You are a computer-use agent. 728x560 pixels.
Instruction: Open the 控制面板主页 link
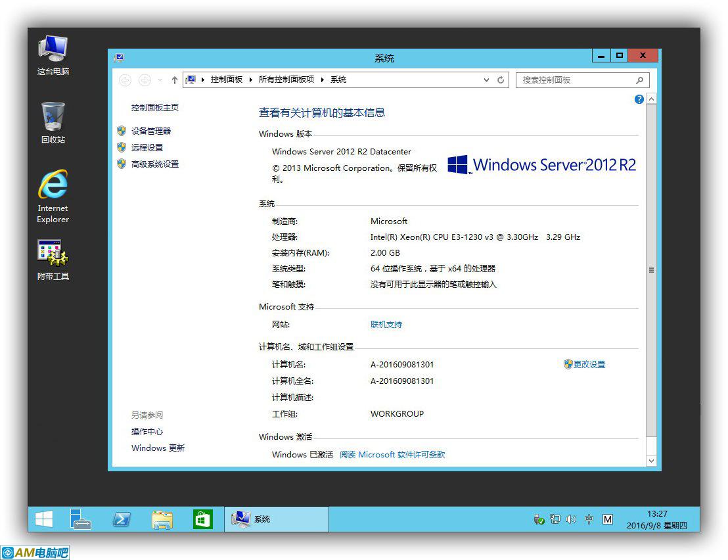point(154,107)
